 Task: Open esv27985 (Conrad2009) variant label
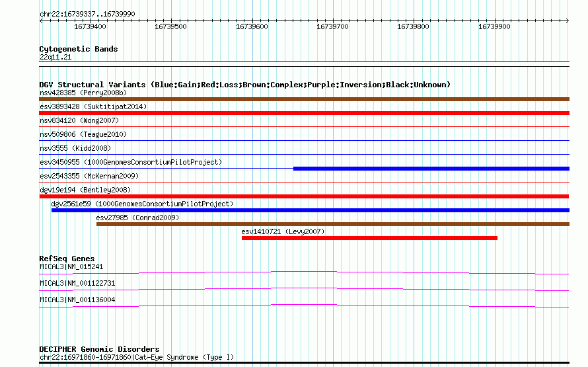click(137, 218)
